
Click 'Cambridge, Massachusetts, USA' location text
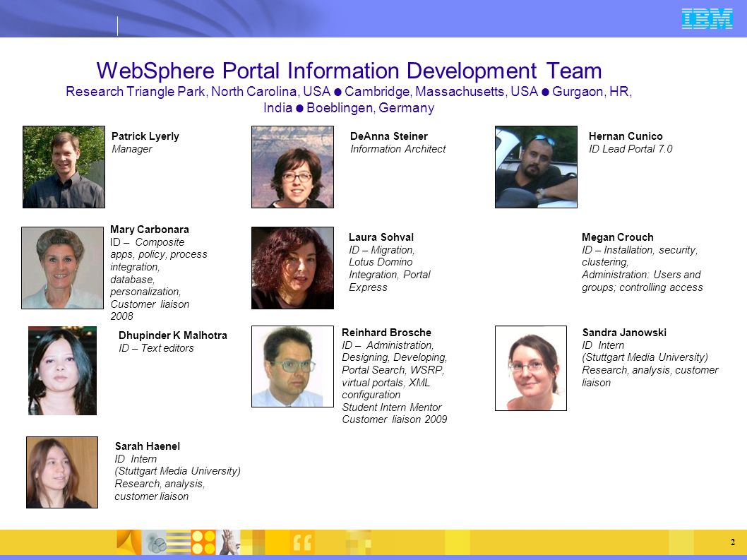[x=441, y=92]
